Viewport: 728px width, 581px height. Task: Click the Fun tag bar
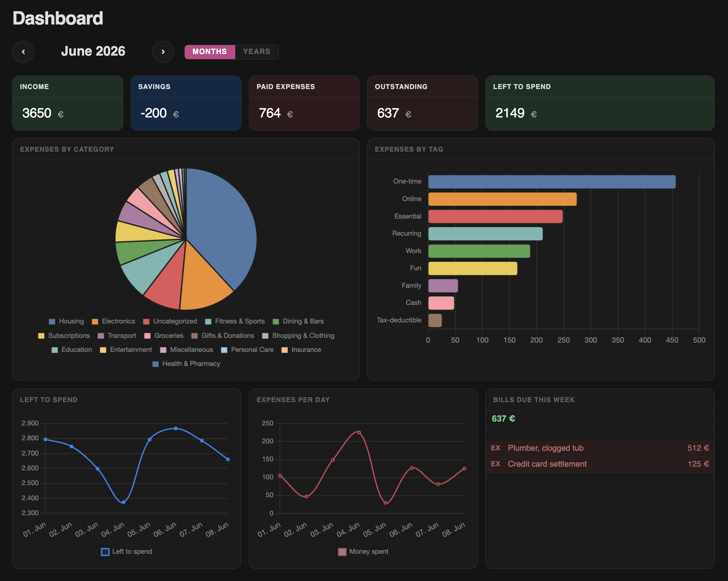tap(473, 268)
